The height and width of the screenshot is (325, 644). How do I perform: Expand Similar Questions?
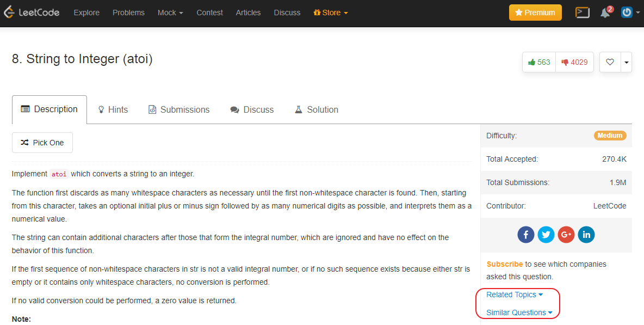519,312
